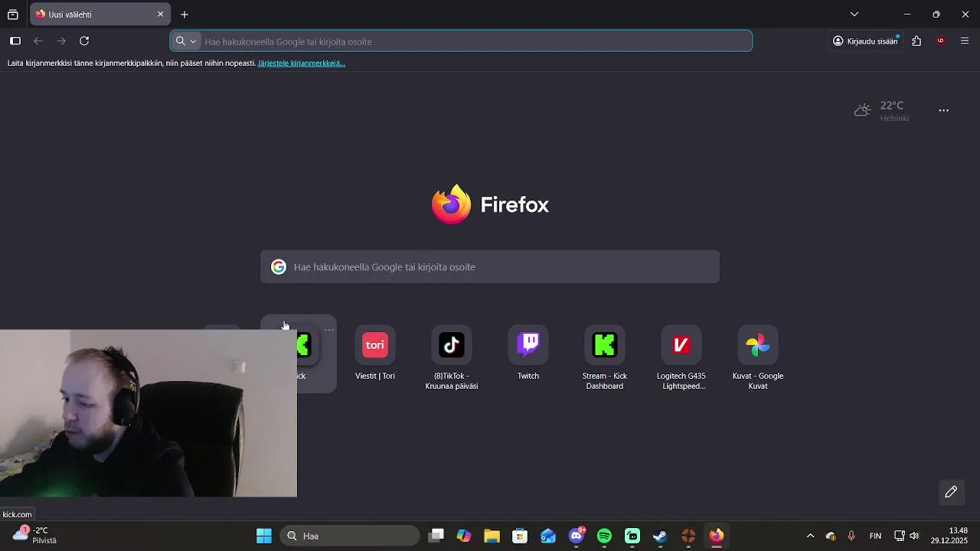Open the extensions puzzle icon

916,41
